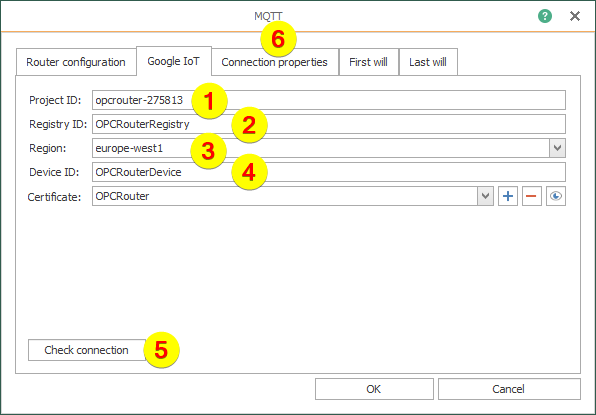This screenshot has height=415, width=596.
Task: Click the Check connection button
Action: tap(87, 350)
